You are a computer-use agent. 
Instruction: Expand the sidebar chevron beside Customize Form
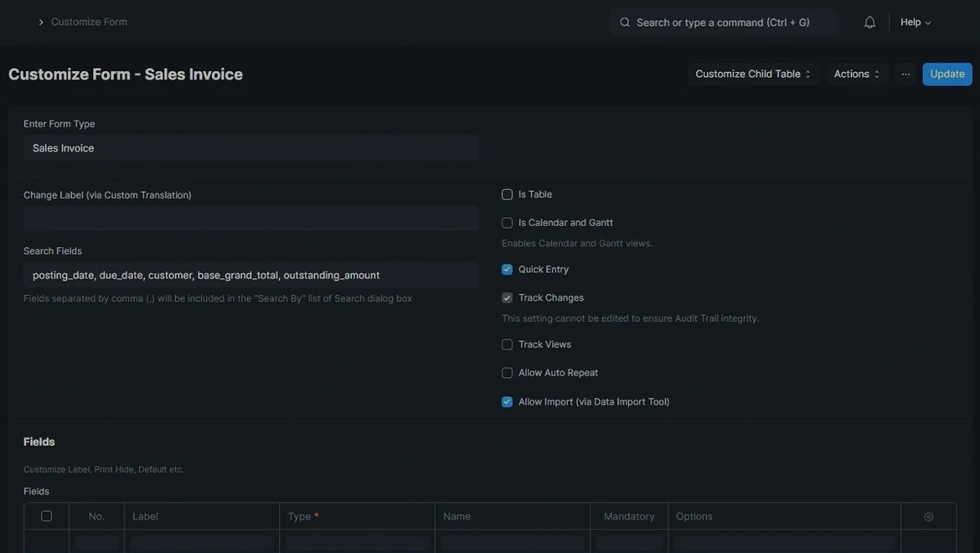pyautogui.click(x=40, y=23)
